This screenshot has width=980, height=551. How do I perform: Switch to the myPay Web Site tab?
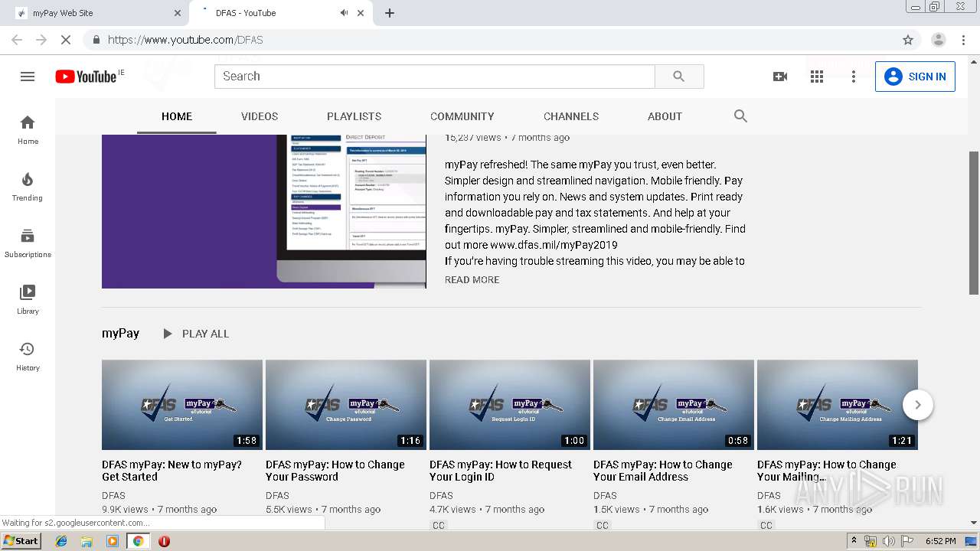tap(98, 13)
